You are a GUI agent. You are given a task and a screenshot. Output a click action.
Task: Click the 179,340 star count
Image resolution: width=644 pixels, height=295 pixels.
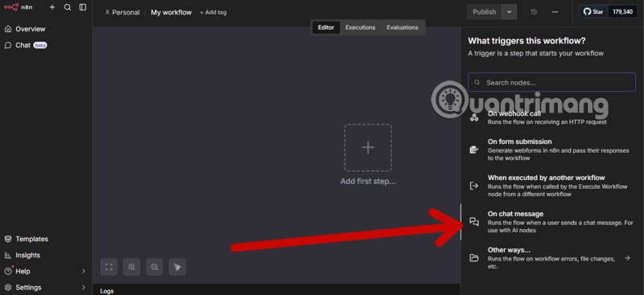622,12
